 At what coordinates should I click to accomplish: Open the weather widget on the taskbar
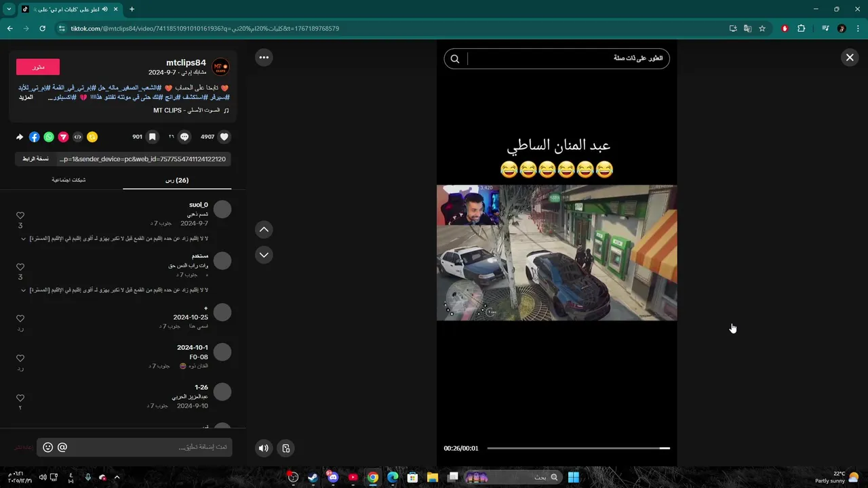coord(837,477)
